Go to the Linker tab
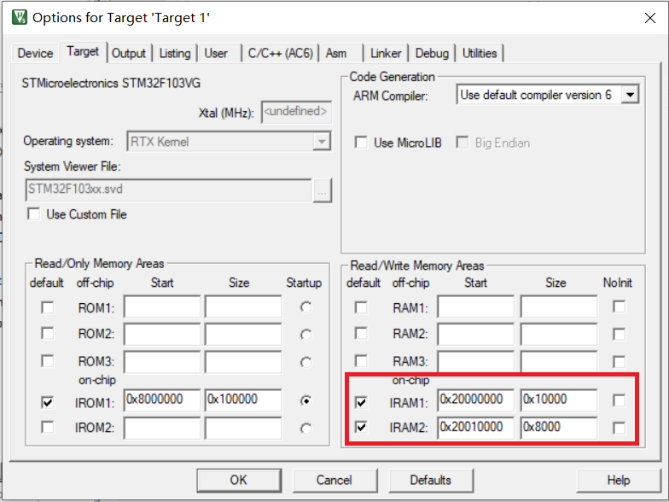 386,53
